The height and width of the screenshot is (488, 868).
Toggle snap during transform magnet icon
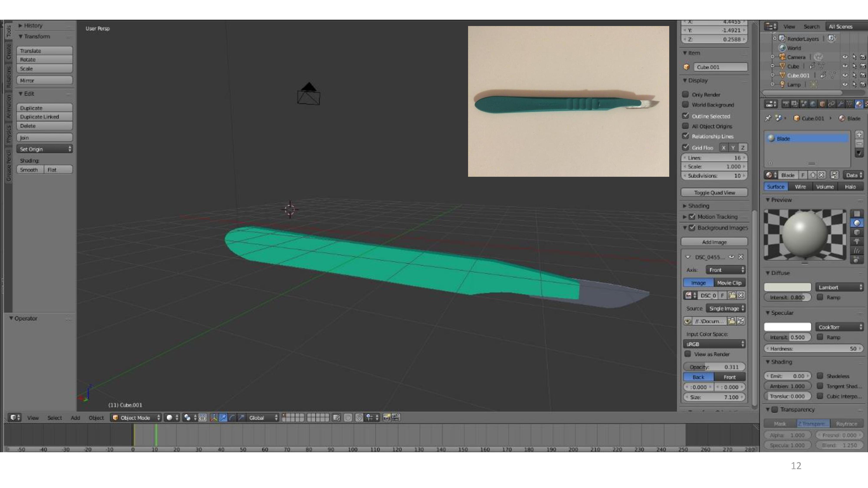[x=359, y=418]
